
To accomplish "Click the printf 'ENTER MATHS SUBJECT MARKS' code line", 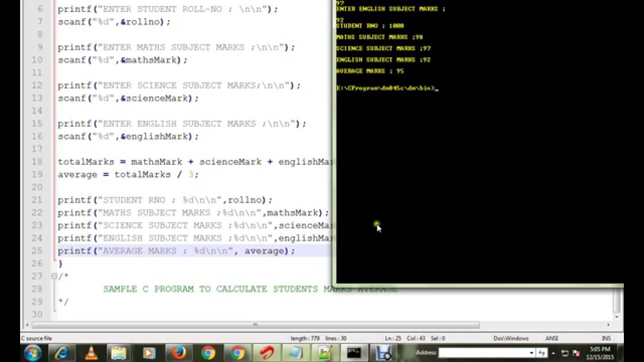I will pos(177,48).
